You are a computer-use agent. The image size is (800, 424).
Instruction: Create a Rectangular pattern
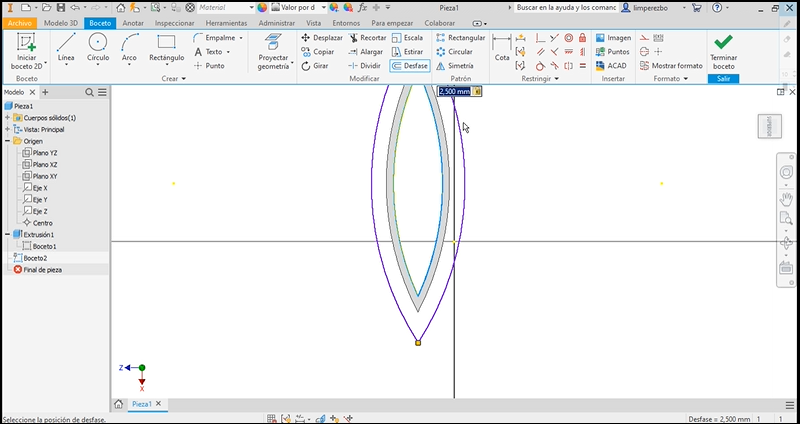click(x=461, y=38)
